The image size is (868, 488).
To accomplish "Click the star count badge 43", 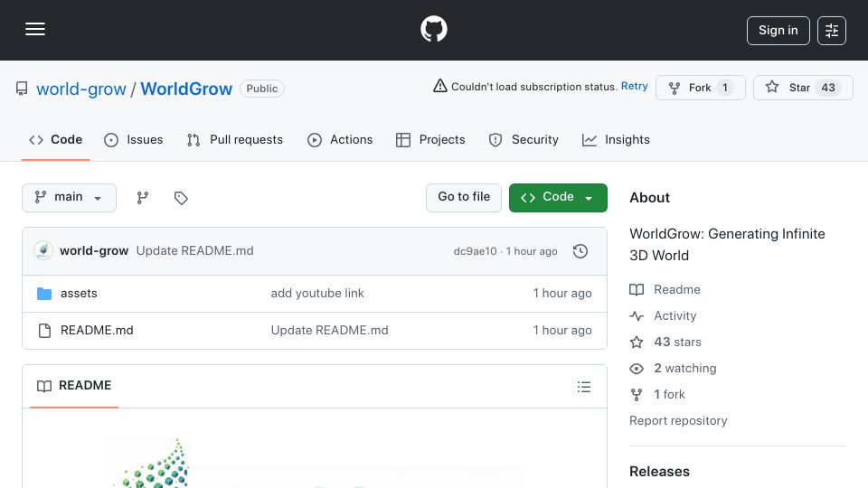I will point(828,88).
